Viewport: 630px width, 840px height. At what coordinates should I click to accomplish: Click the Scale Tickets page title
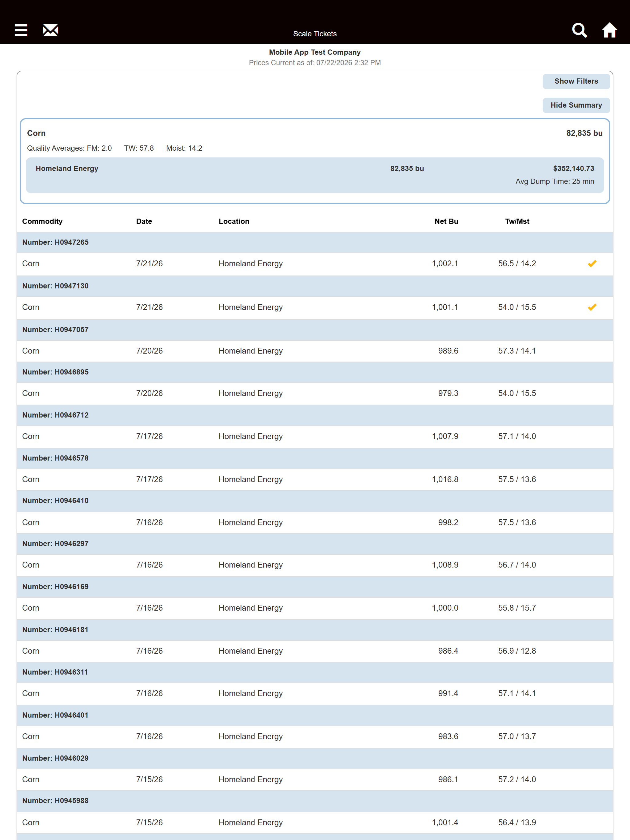pyautogui.click(x=315, y=34)
